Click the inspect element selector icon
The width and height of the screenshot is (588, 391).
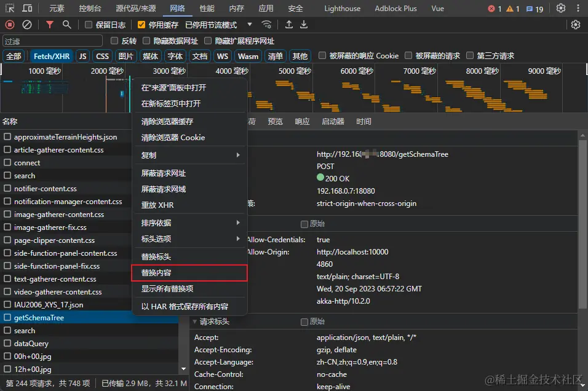coord(10,8)
